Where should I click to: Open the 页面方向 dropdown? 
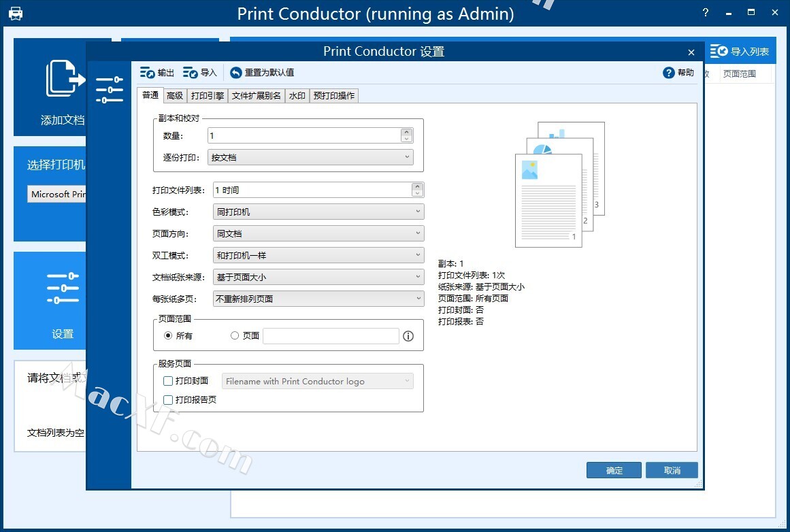tap(318, 233)
